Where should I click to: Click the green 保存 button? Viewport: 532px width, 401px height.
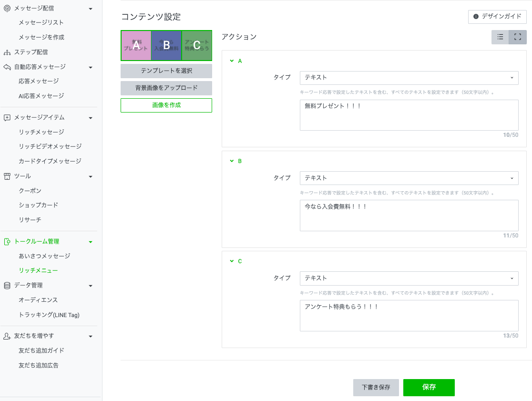tap(429, 388)
